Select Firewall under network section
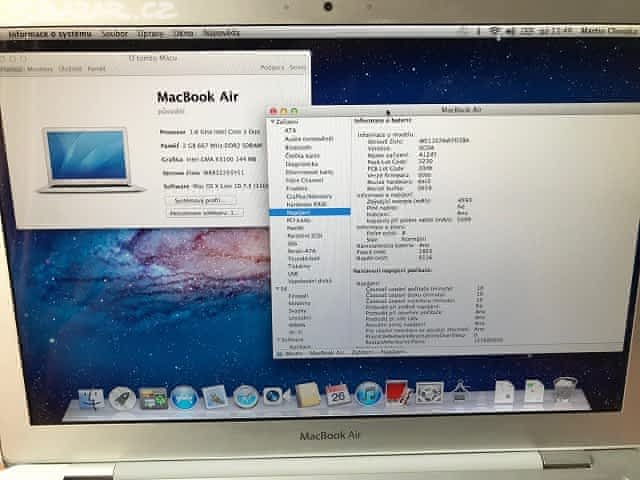 point(298,296)
